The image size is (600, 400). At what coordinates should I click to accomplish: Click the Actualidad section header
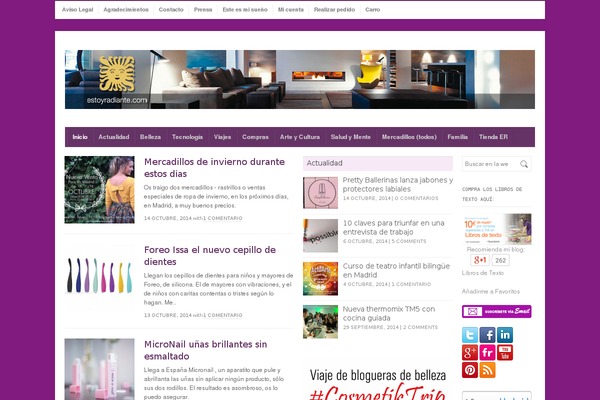378,163
